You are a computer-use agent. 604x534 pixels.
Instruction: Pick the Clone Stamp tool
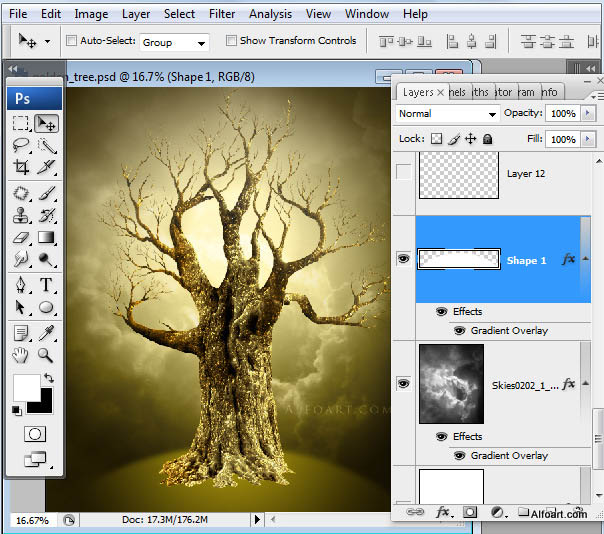tap(21, 214)
